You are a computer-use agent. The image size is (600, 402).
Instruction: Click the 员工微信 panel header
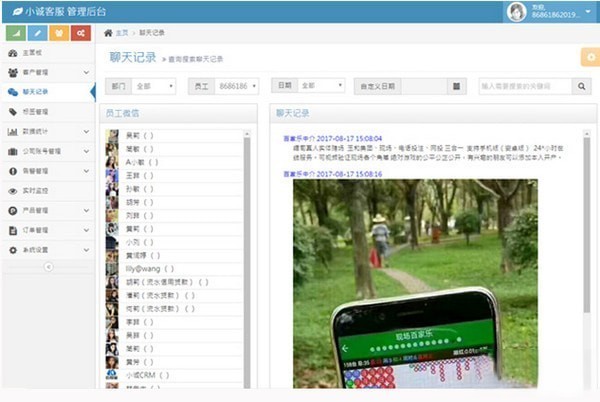coord(178,113)
